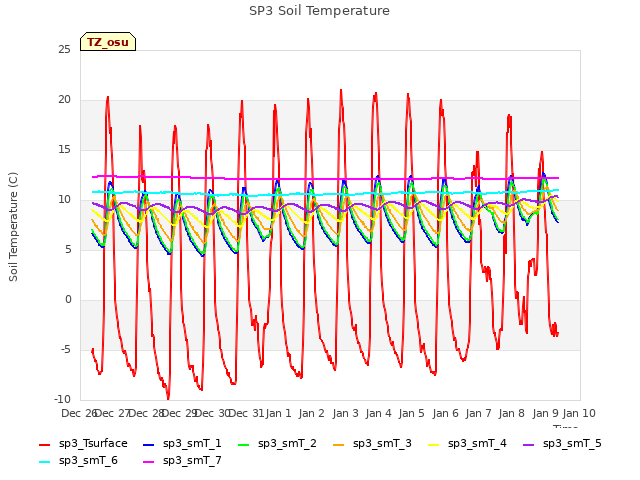Click the Jan 5 x-axis tick label
This screenshot has width=640, height=480.
pos(411,413)
